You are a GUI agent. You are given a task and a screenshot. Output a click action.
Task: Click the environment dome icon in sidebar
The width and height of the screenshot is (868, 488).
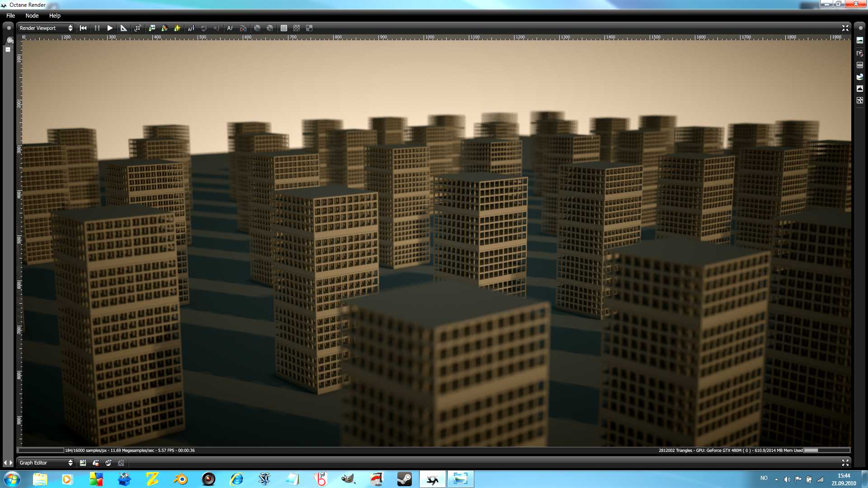[860, 77]
